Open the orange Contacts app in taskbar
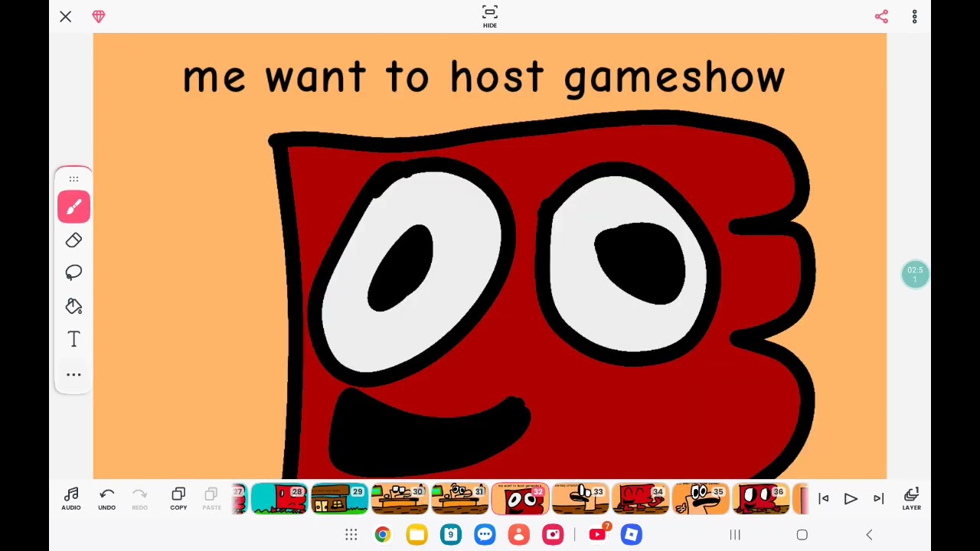Image resolution: width=980 pixels, height=551 pixels. click(x=519, y=534)
